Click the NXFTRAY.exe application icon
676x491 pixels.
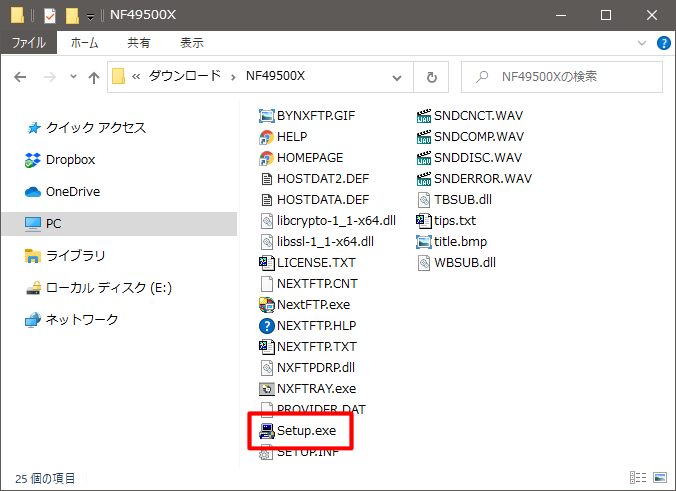tap(266, 389)
